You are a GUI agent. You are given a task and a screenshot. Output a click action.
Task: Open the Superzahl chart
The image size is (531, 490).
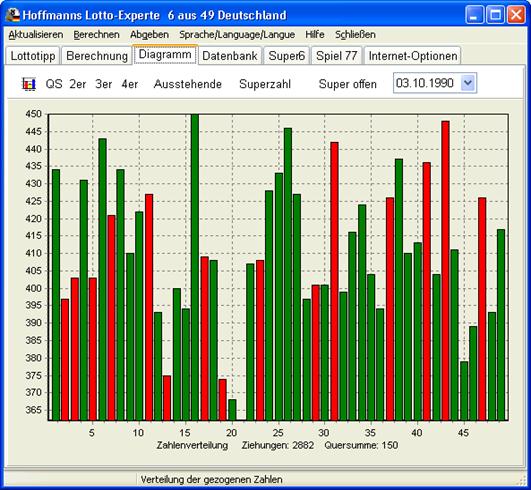pos(265,84)
